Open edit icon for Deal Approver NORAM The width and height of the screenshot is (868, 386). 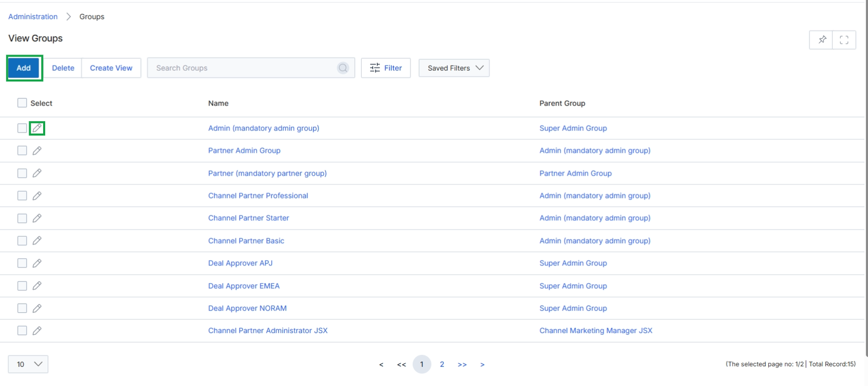click(37, 308)
